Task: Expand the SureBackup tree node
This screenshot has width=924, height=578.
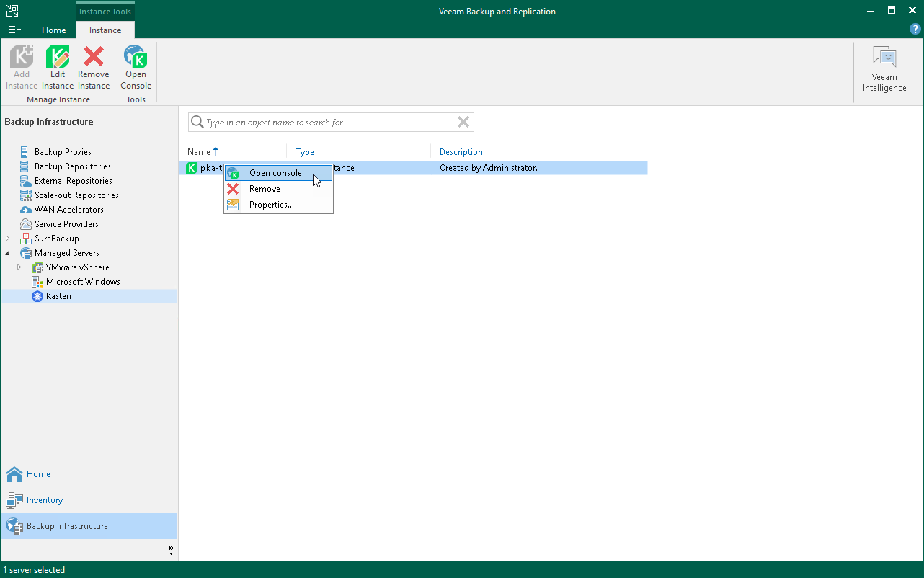Action: [x=8, y=239]
